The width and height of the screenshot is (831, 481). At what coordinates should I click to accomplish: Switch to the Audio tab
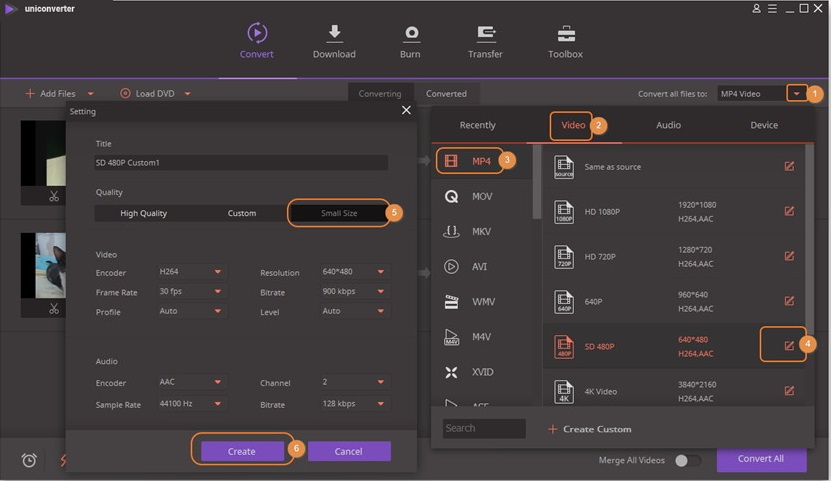point(668,125)
